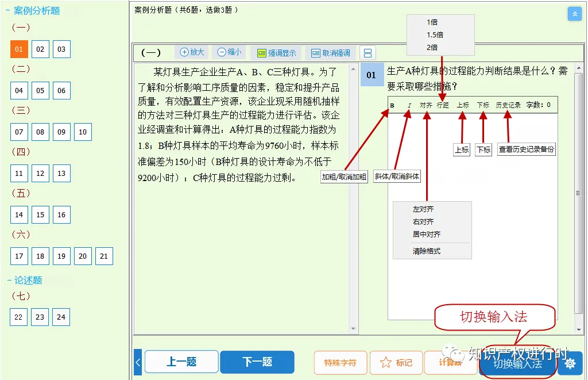Viewport: 588px width, 380px height.
Task: Select the 缩小 zoom-out icon
Action: click(x=229, y=52)
